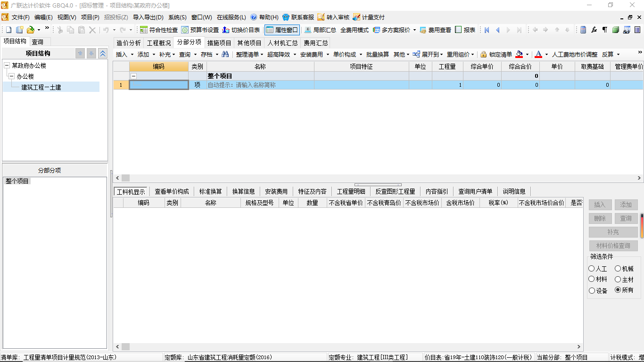Select 整个项目 in 分部分项 list
Screen dimensions: 644x362
(17, 181)
